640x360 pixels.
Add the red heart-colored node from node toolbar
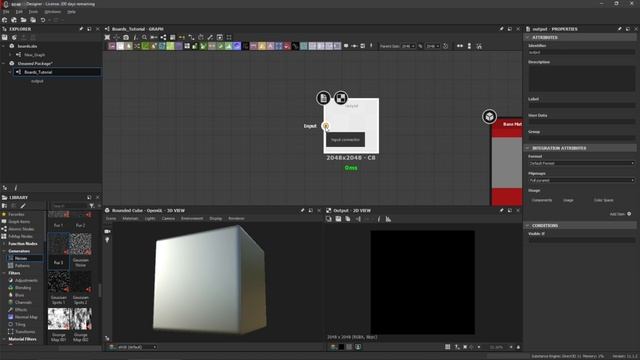(287, 46)
